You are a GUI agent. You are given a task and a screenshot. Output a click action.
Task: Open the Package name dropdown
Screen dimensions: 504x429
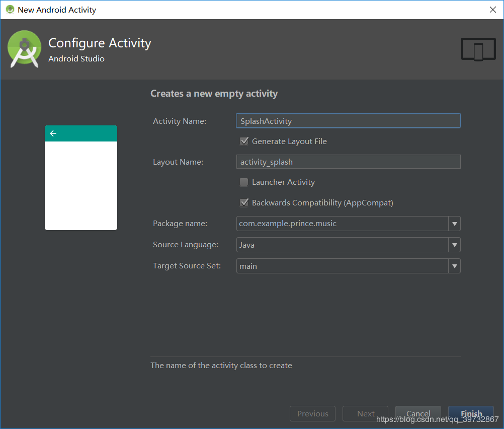coord(454,224)
